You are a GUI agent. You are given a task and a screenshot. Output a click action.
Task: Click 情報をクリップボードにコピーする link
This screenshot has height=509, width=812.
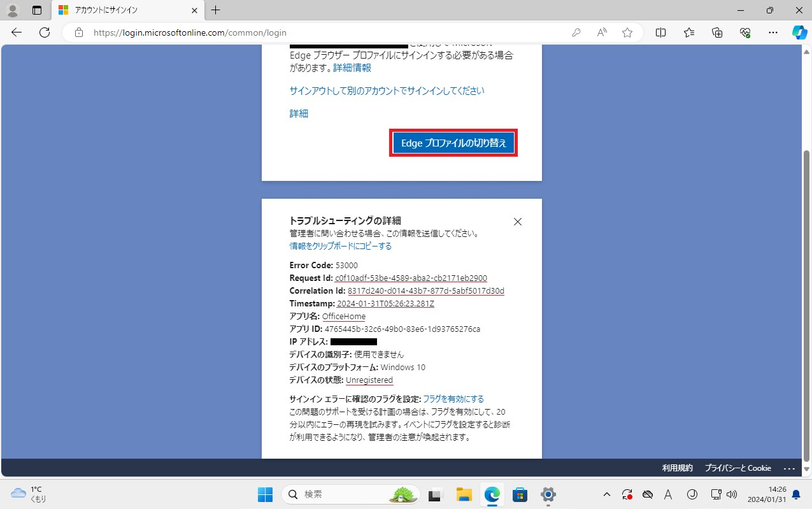[x=341, y=246]
